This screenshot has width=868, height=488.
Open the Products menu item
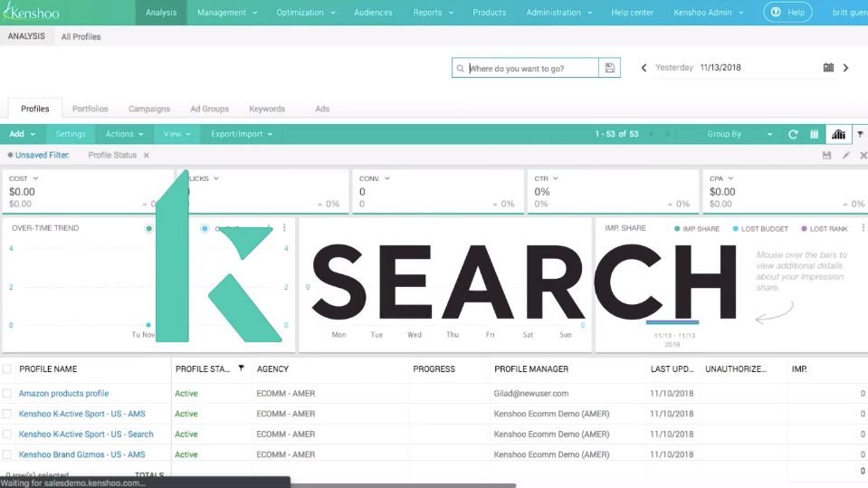(x=489, y=12)
